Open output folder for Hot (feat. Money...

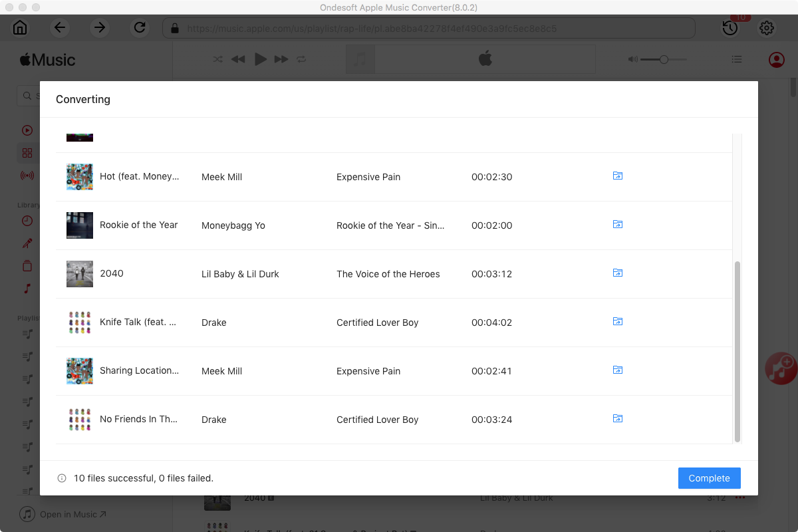(x=618, y=176)
